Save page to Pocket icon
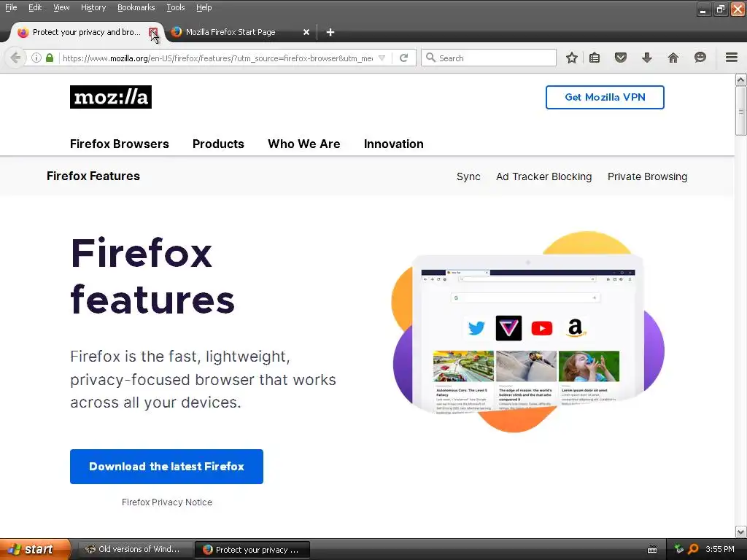This screenshot has height=560, width=747. 620,58
